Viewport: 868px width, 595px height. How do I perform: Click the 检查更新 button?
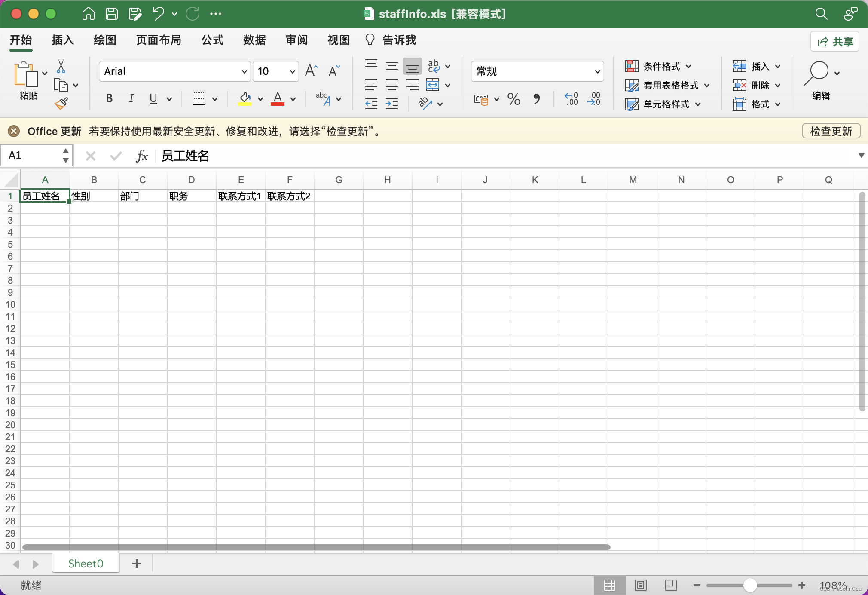pos(831,131)
